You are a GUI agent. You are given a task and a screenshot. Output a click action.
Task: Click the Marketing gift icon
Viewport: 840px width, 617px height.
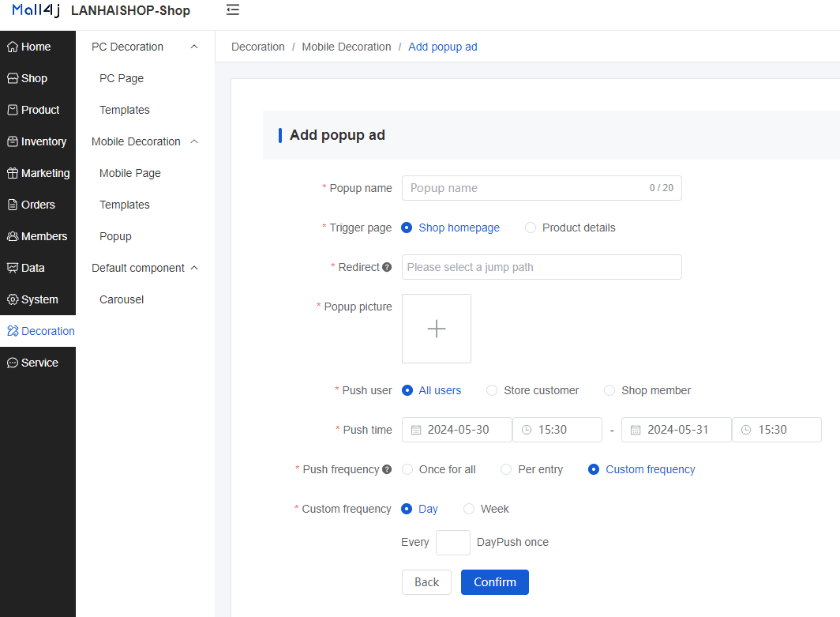tap(13, 173)
